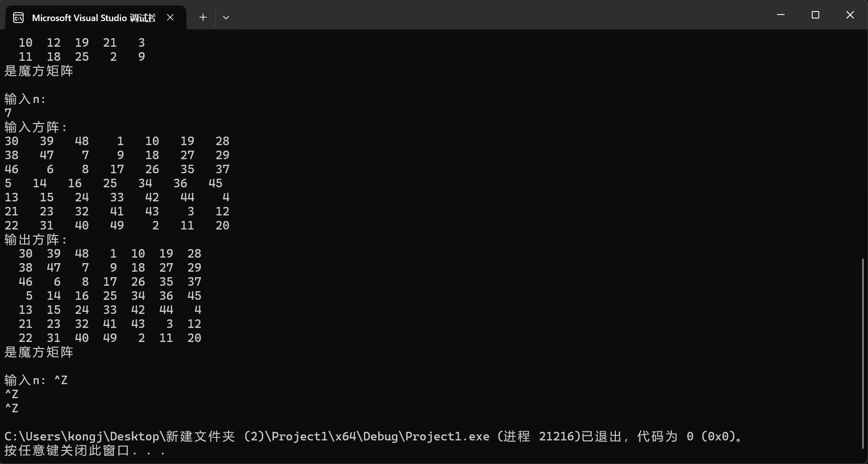
Task: Click the '输入方阵:' label
Action: (36, 127)
